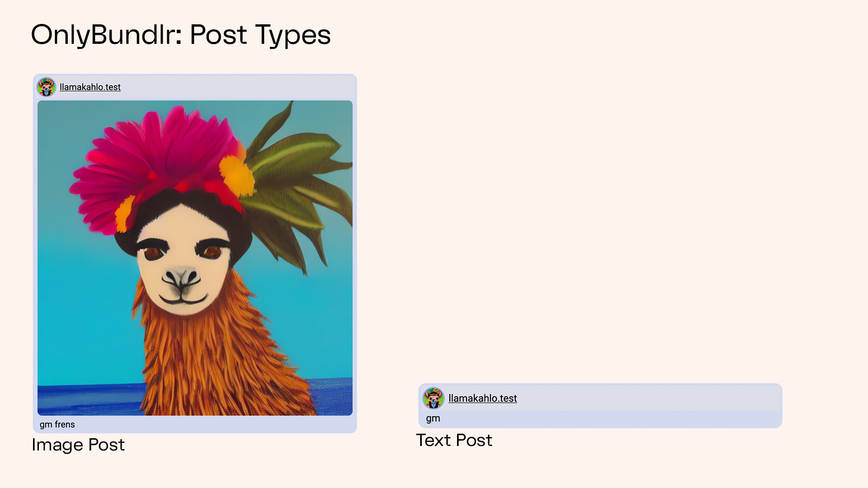
Task: Click the llama painting image
Action: point(195,258)
